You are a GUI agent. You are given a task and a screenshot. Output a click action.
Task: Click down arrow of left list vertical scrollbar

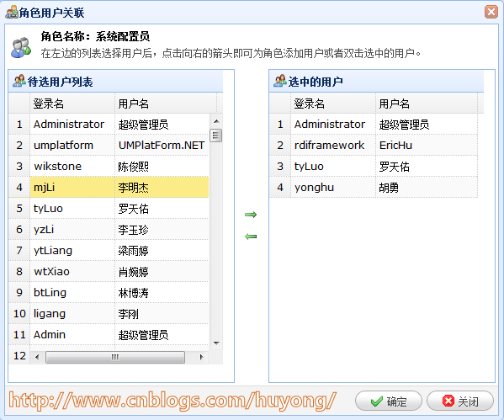216,343
